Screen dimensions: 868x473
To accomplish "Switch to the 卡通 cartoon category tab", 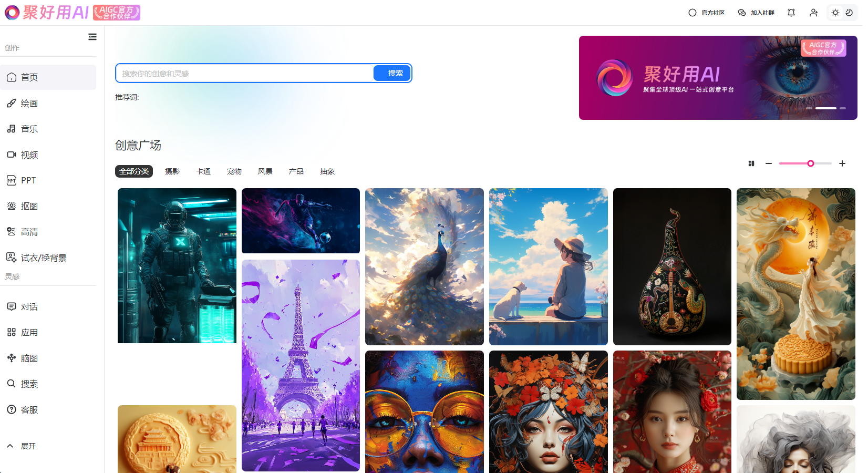I will (203, 171).
